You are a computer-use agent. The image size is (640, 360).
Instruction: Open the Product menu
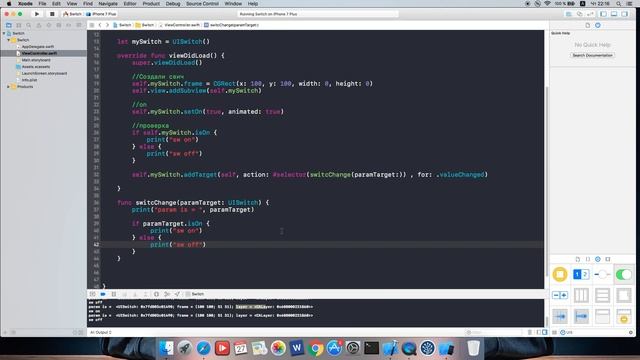pos(151,4)
